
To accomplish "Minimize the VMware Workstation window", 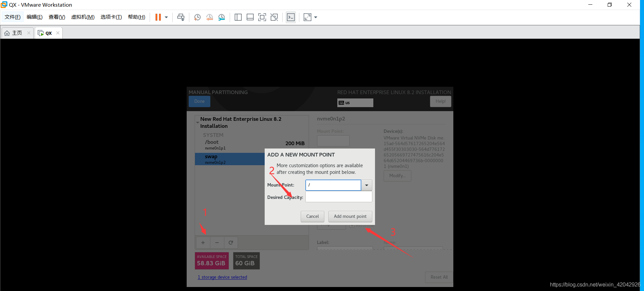I will pos(590,5).
